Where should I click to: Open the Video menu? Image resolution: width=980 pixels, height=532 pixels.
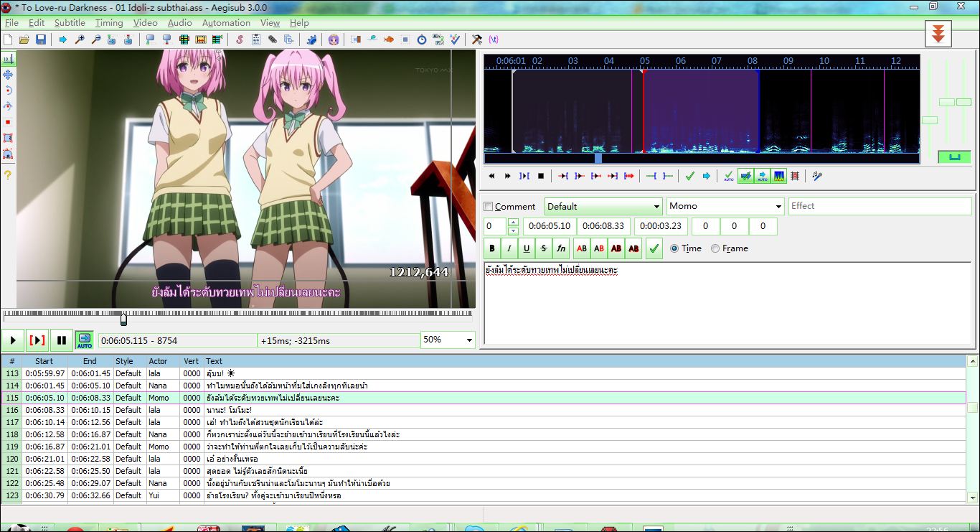click(146, 23)
